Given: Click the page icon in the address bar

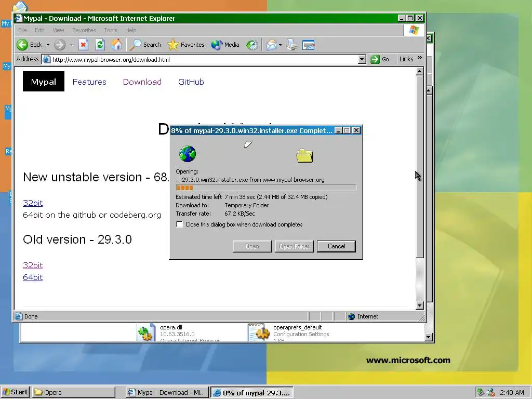Looking at the screenshot, I should tap(47, 60).
